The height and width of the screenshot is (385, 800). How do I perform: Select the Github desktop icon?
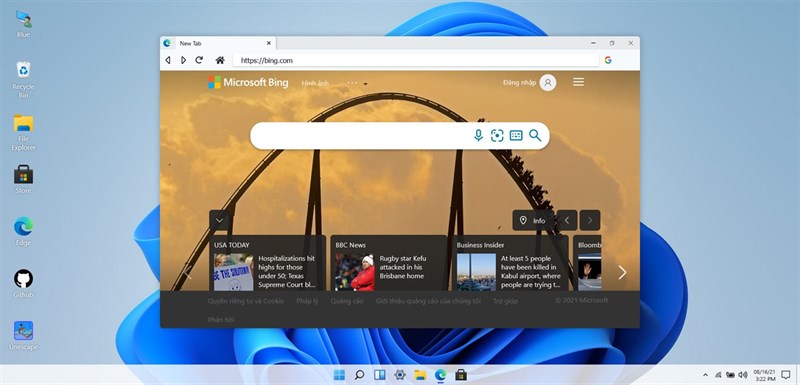23,284
